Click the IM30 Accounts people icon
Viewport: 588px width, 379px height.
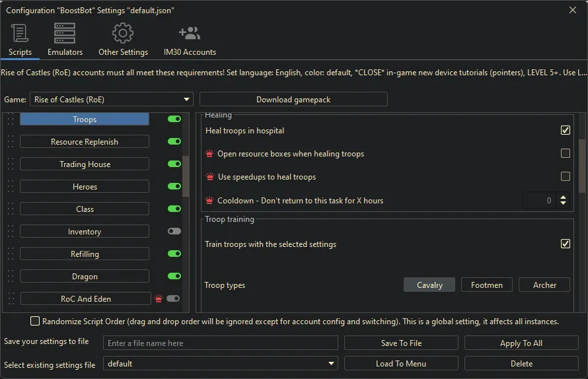[190, 33]
